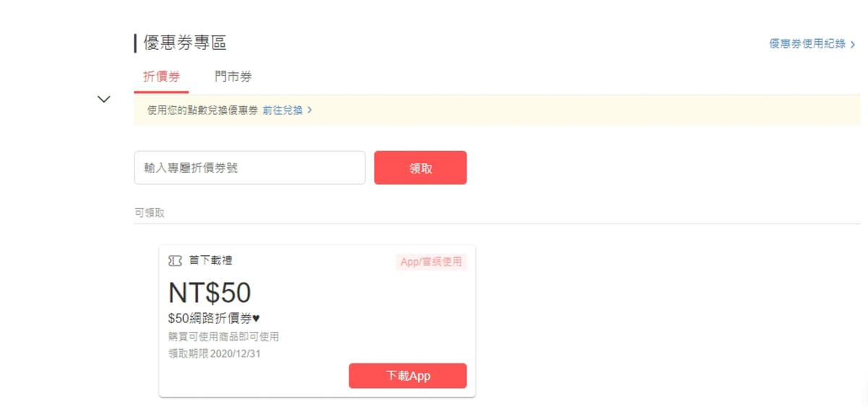
Task: Focus the 輸入專屬折價券號 input field
Action: [250, 168]
